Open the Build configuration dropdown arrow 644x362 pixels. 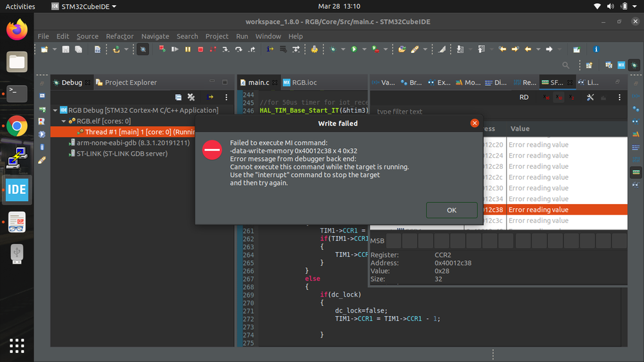(x=126, y=50)
